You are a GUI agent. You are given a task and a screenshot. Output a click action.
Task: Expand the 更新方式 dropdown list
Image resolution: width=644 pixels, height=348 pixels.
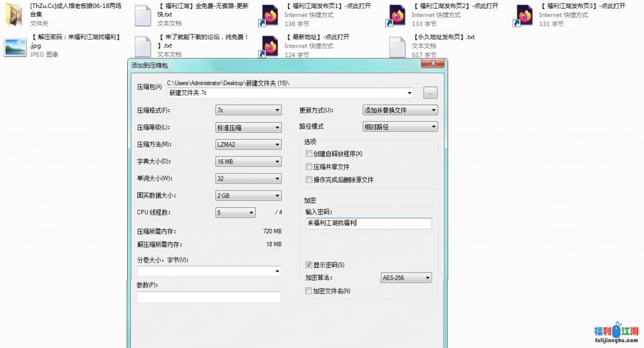[x=400, y=111]
